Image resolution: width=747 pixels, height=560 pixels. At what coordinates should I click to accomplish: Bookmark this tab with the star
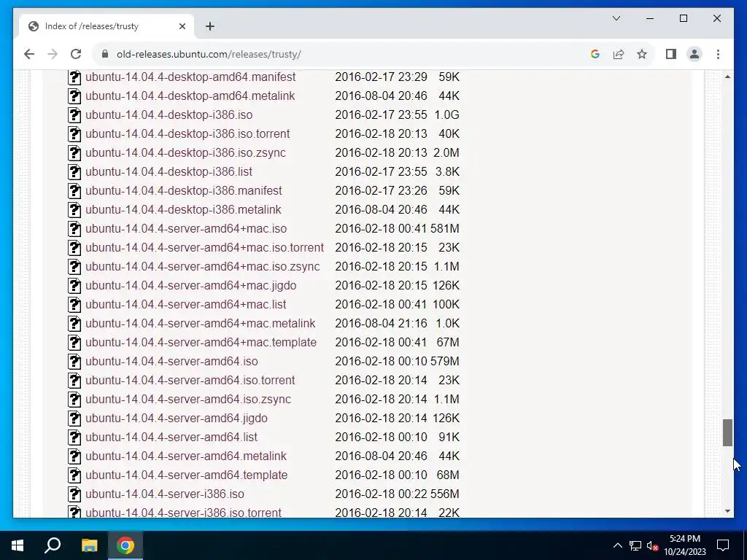pyautogui.click(x=642, y=54)
